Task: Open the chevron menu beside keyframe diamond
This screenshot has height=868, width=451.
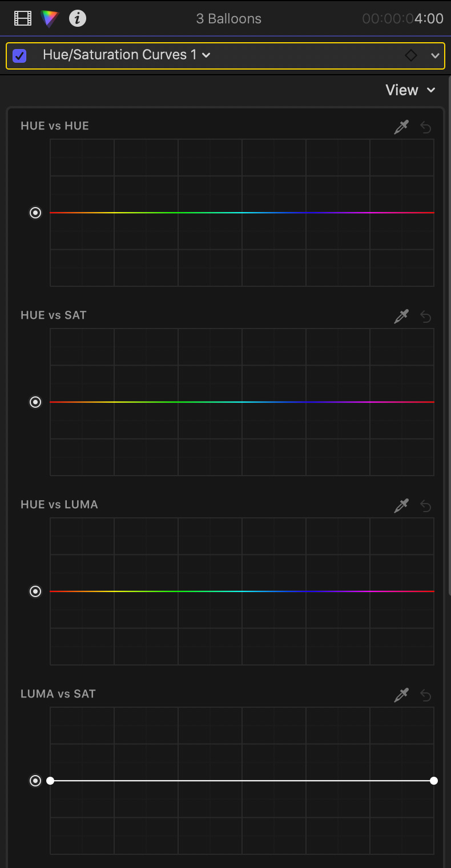Action: (x=435, y=55)
